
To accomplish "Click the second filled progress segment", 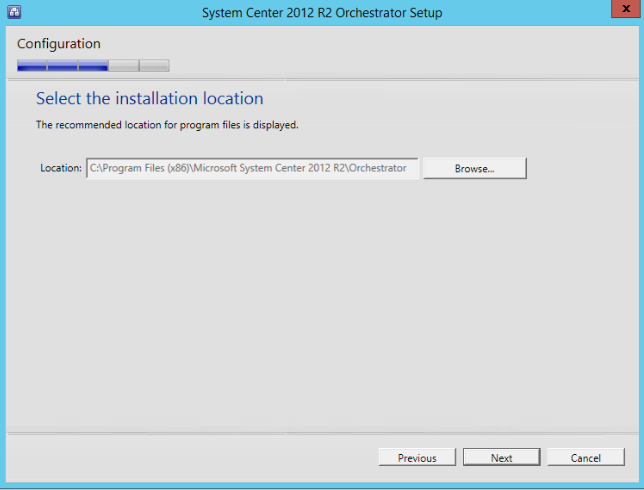I will tap(62, 66).
